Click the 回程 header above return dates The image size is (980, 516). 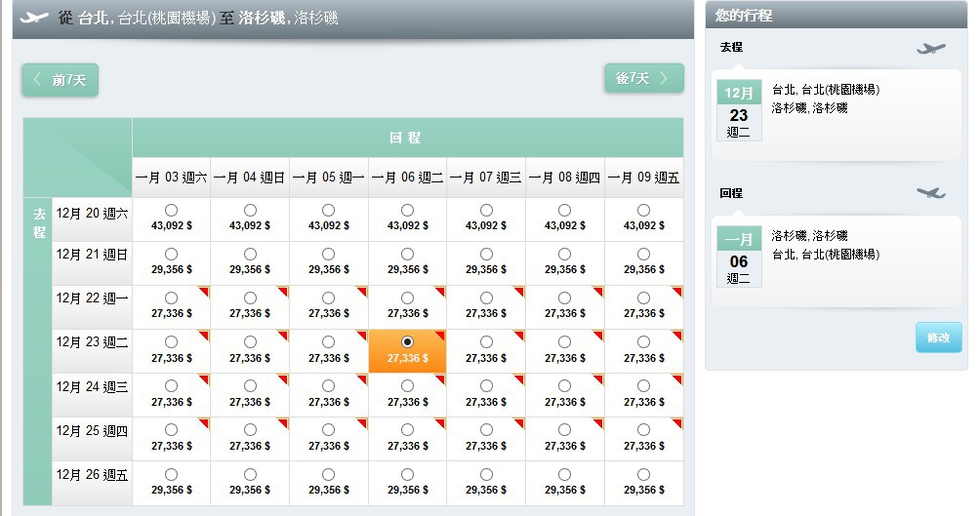[x=405, y=138]
